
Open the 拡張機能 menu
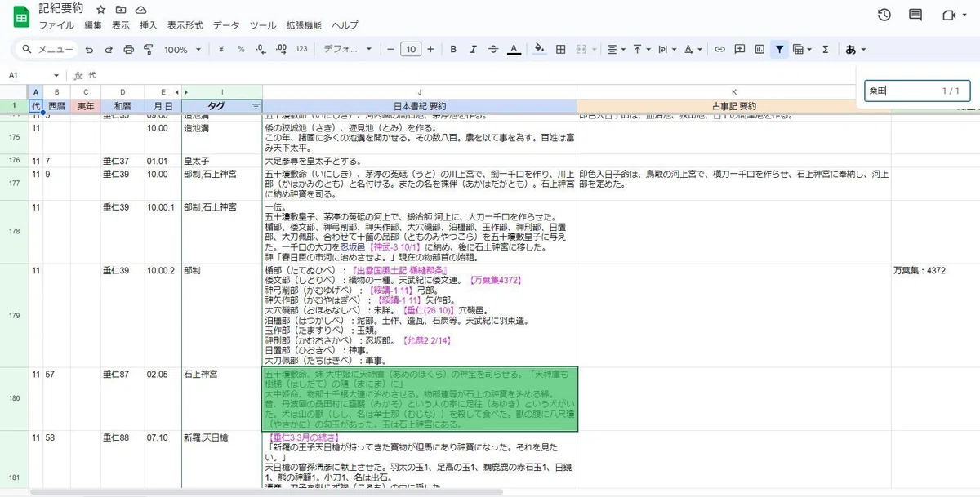click(x=304, y=25)
